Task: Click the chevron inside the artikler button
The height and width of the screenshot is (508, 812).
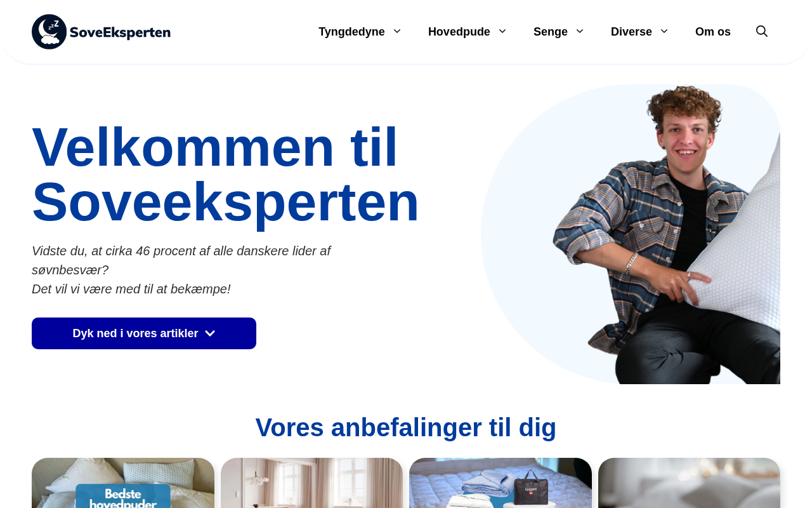Action: click(x=210, y=333)
